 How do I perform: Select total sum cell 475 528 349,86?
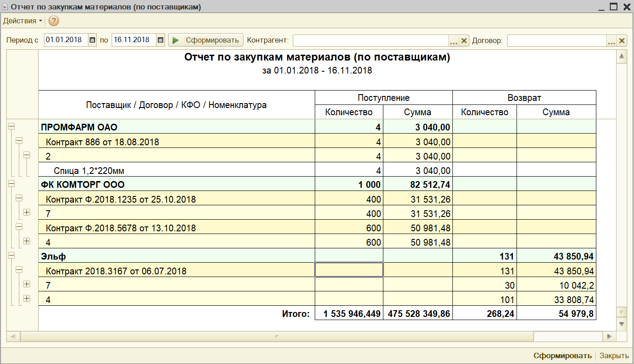click(x=418, y=314)
